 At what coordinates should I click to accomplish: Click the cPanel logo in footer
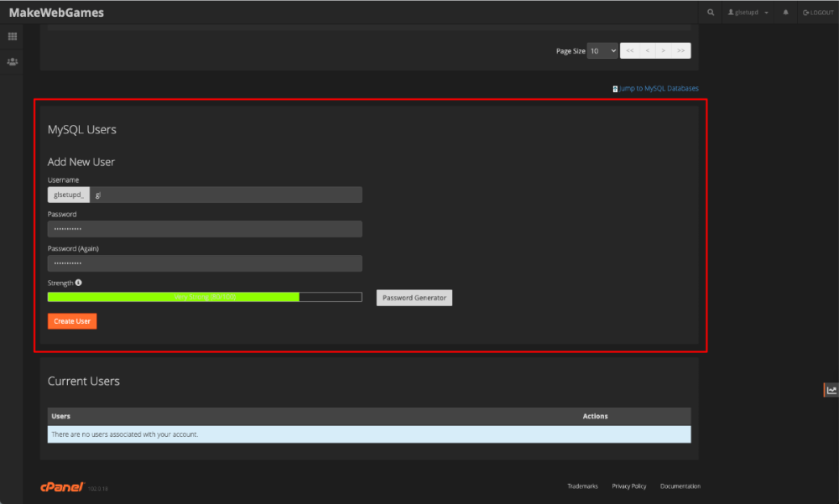point(62,486)
